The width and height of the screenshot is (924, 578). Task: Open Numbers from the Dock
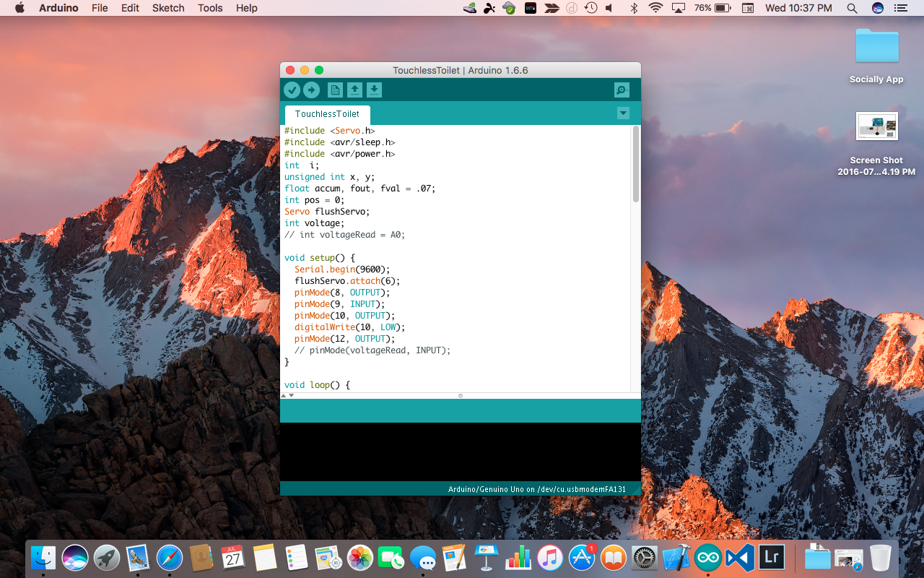pos(518,557)
